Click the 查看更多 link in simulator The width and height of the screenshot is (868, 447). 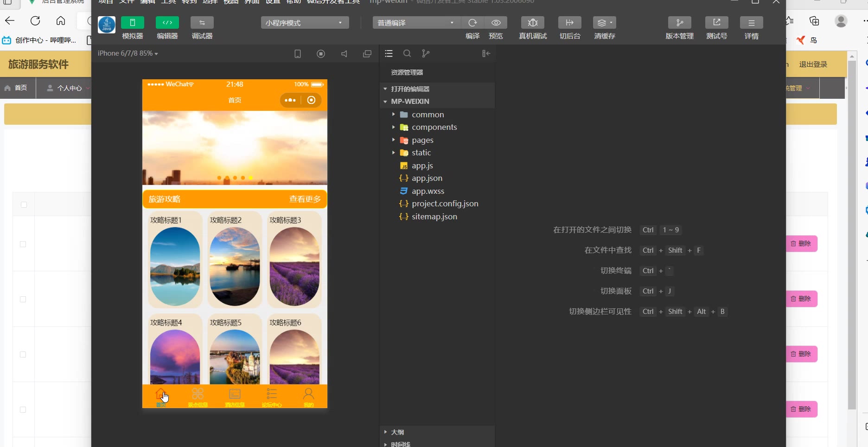(305, 199)
